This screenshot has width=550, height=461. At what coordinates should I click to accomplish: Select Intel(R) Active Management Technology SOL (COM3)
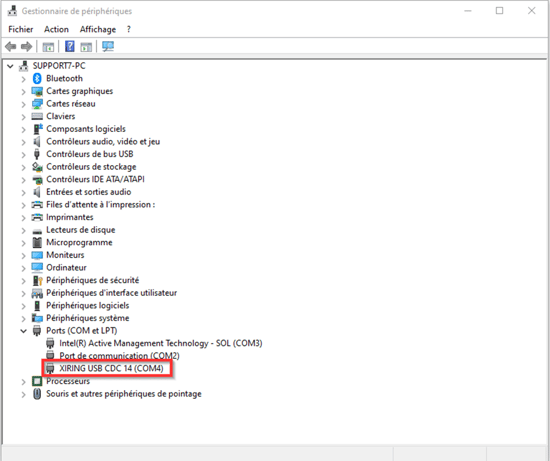pos(161,343)
